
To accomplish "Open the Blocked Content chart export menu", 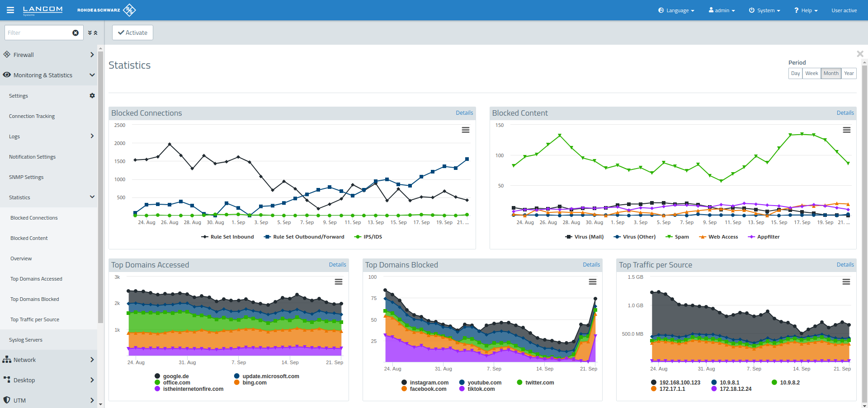I will (846, 130).
